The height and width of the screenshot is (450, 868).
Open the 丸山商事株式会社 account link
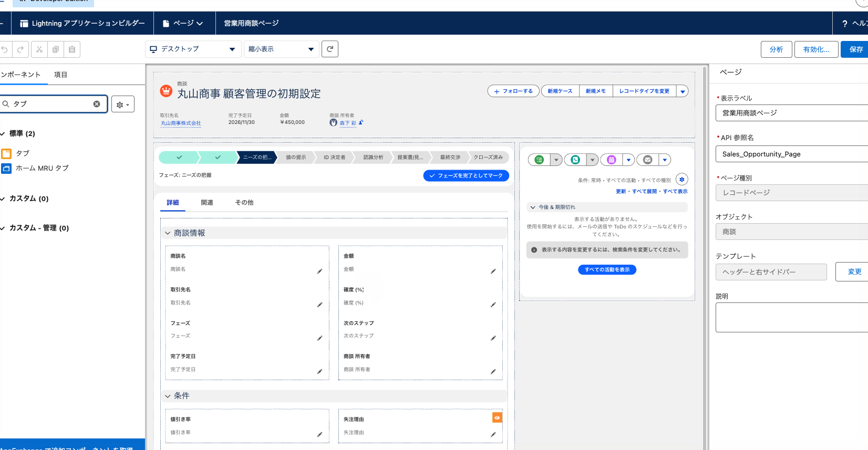pos(181,123)
